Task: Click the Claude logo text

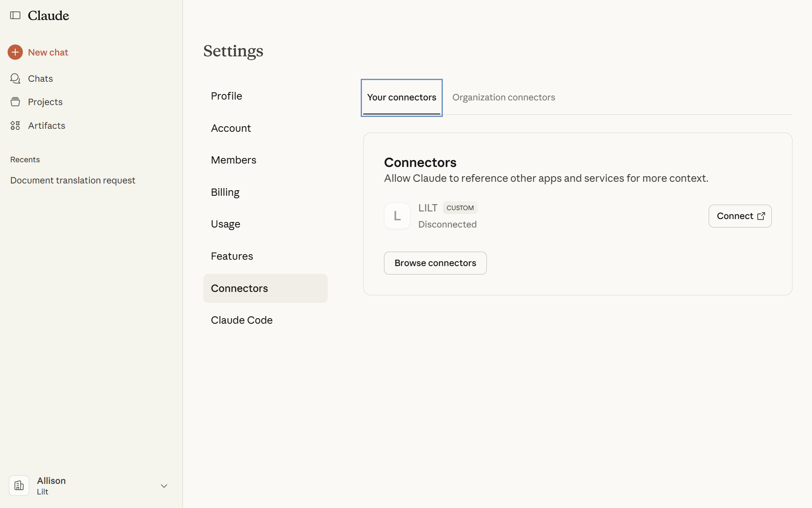Action: (48, 16)
